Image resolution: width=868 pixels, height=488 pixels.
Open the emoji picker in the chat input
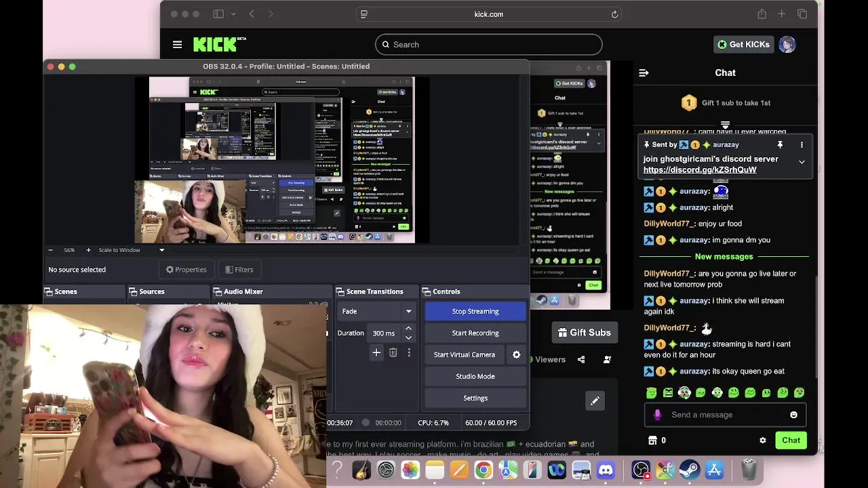pos(793,415)
